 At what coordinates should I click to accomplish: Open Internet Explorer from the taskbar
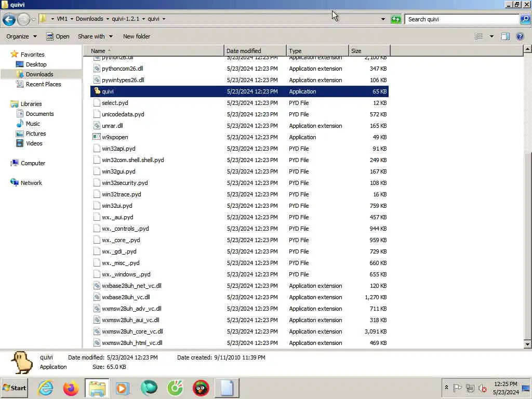click(46, 388)
